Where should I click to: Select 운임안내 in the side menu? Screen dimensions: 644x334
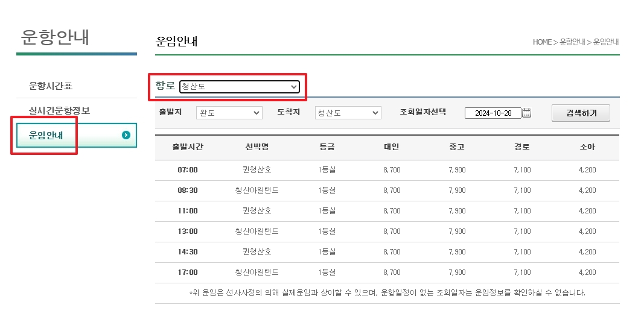(77, 135)
